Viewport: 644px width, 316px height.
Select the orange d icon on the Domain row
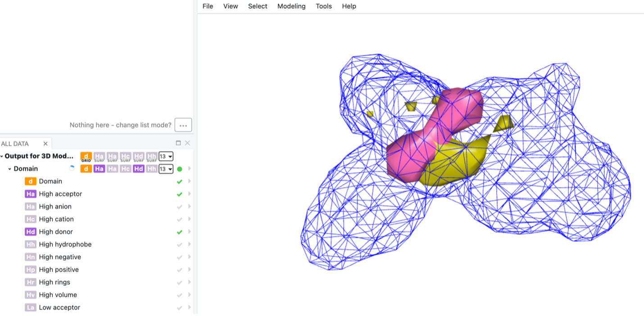coord(86,168)
